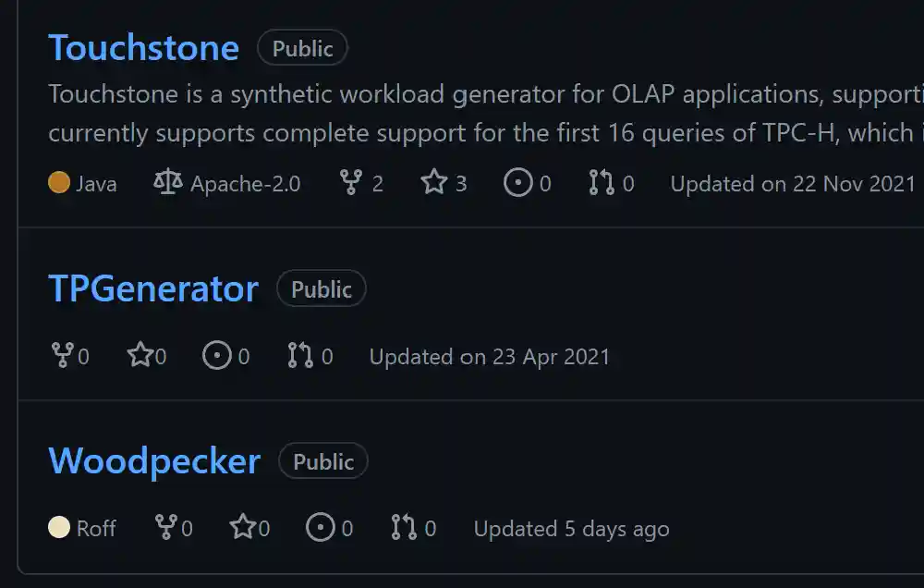This screenshot has width=924, height=588.
Task: Click the pull request icon in Touchstone row
Action: (601, 183)
